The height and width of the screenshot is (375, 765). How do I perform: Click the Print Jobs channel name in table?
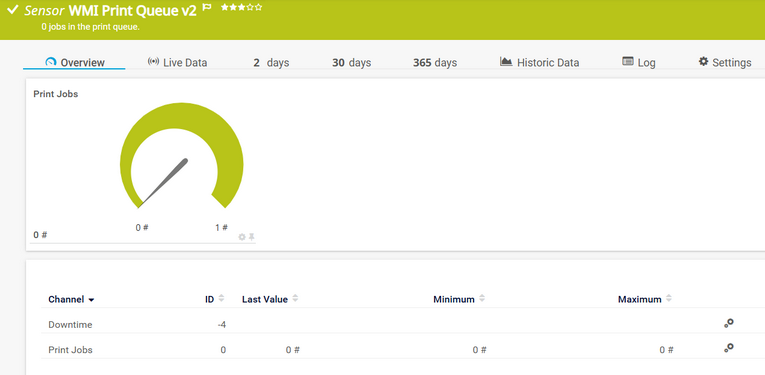[x=70, y=350]
